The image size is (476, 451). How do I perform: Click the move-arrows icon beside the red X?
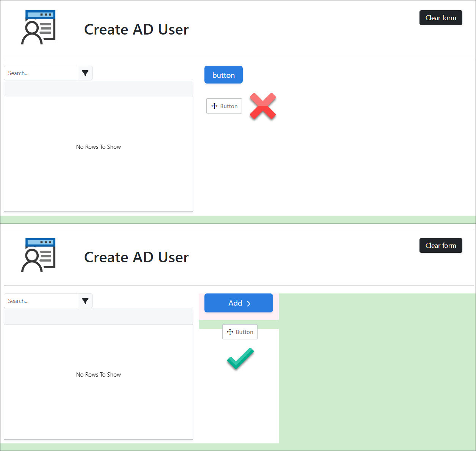pyautogui.click(x=214, y=106)
